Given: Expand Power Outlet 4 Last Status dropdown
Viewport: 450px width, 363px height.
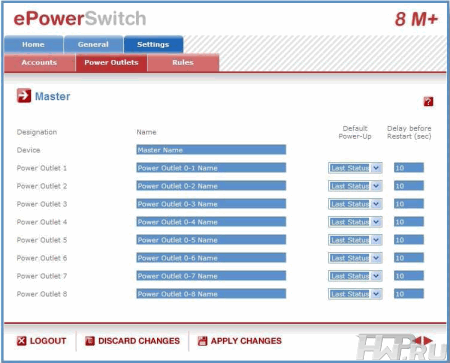Looking at the screenshot, I should click(x=355, y=222).
